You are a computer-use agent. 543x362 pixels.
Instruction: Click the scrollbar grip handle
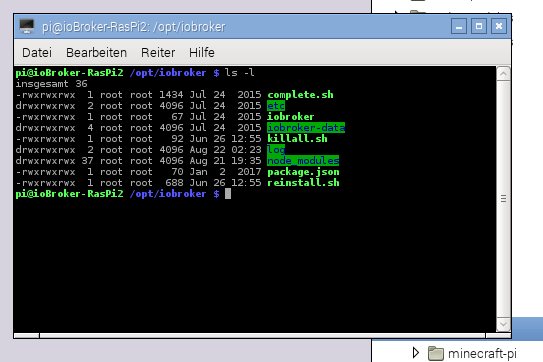pos(503,198)
